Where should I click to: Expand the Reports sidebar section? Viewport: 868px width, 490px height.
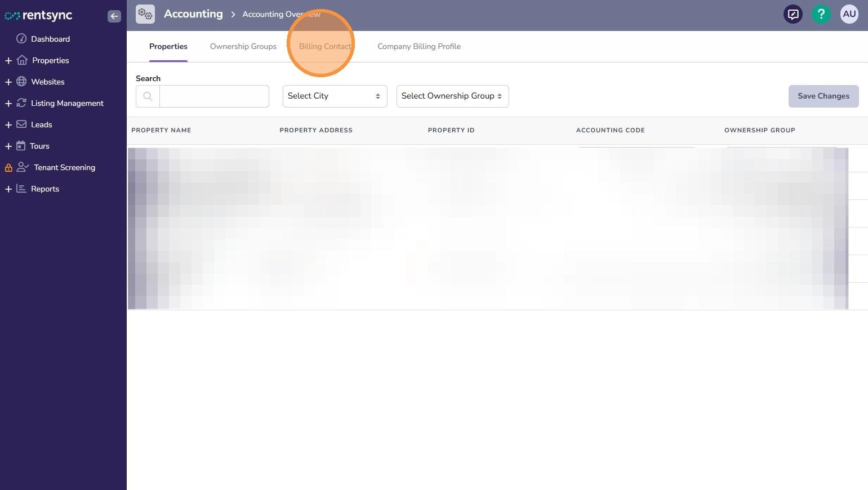point(8,189)
